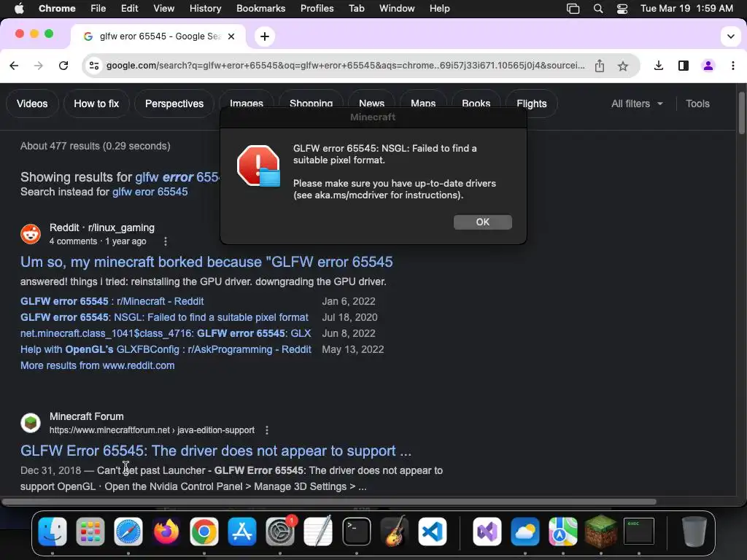This screenshot has width=747, height=560.
Task: Click the share page icon
Action: tap(600, 66)
